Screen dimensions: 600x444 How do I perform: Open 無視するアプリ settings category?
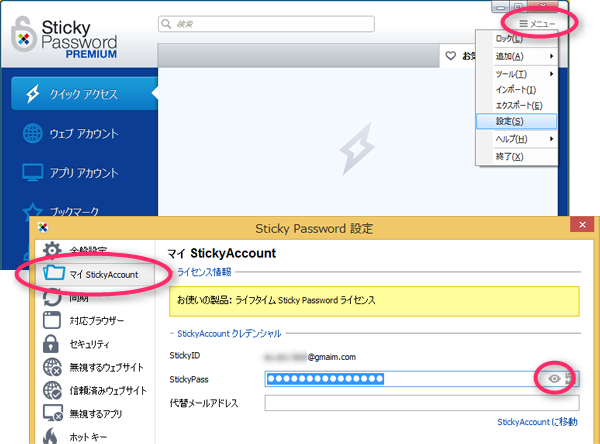83,414
